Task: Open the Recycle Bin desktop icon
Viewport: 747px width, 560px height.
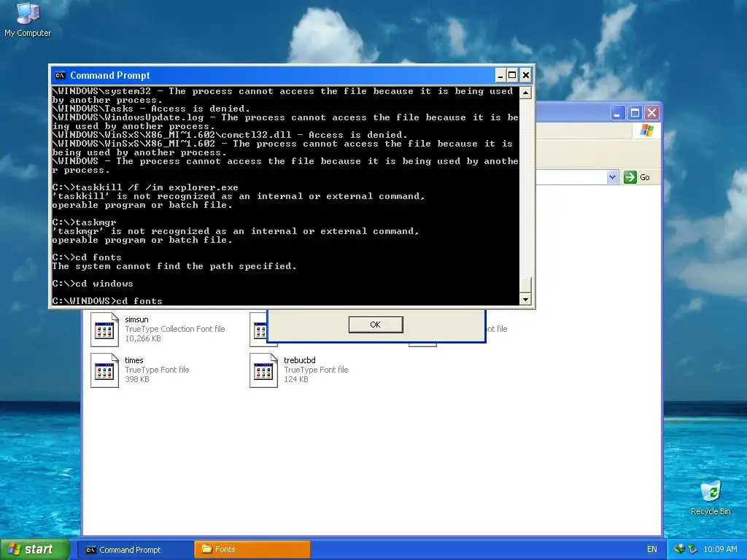Action: (x=711, y=497)
